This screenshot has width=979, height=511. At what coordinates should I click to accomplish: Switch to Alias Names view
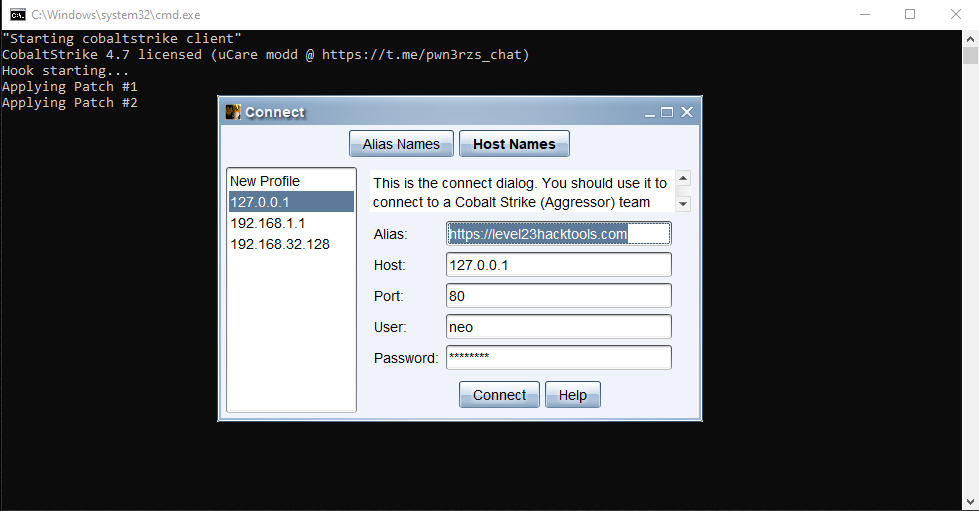[x=401, y=144]
